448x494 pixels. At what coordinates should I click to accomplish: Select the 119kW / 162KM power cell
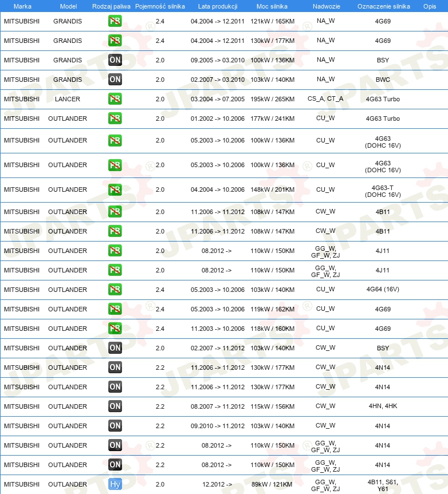point(272,309)
